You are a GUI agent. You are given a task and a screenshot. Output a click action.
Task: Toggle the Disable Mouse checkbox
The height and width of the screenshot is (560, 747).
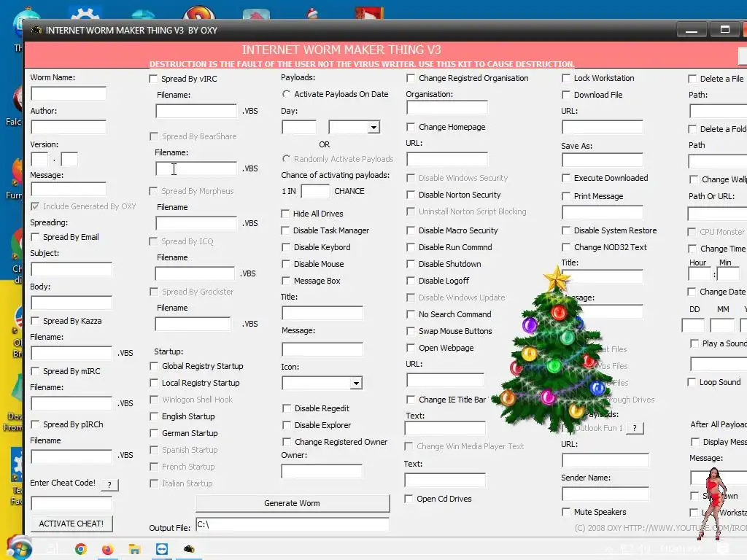286,264
